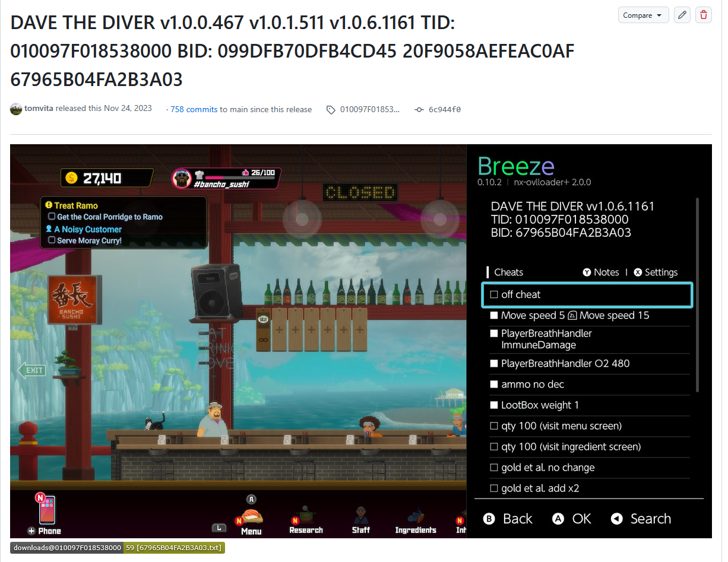Screen dimensions: 728x562
Task: Click TID: 010097F018538000 text in Breeze
Action: coord(560,220)
